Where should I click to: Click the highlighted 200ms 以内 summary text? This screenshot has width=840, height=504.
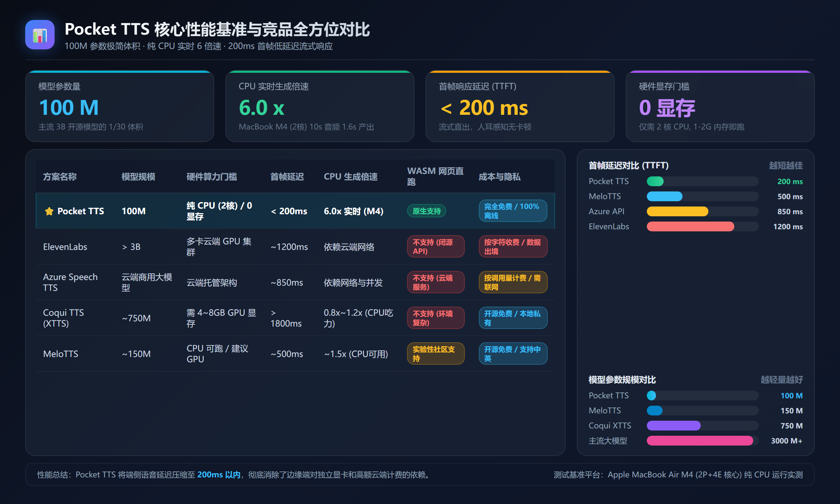coord(219,475)
